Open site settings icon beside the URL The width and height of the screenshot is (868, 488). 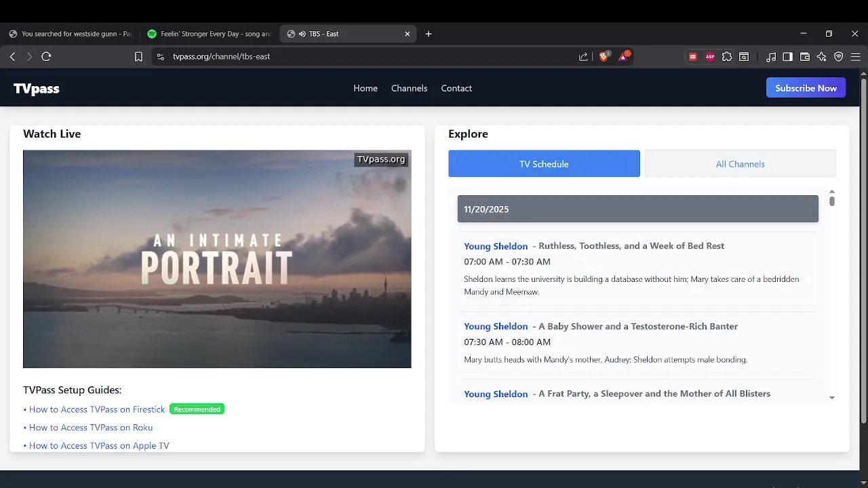(x=160, y=57)
